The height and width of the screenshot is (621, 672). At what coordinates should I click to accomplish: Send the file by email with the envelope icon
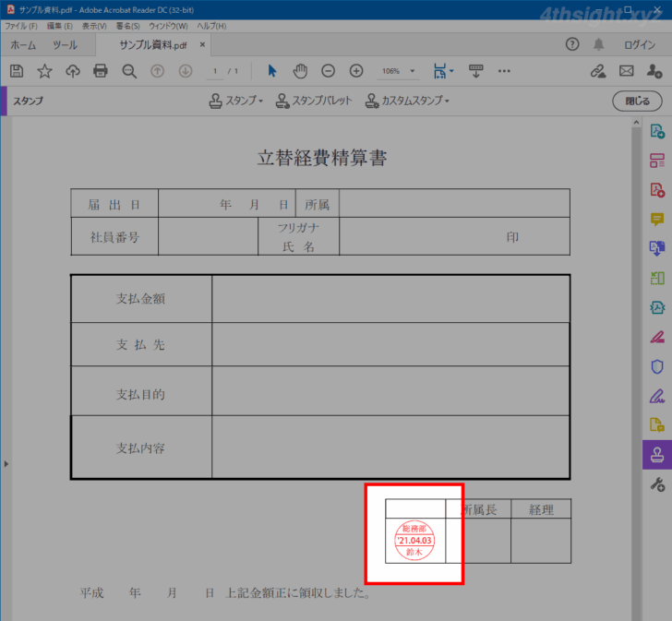(x=626, y=71)
